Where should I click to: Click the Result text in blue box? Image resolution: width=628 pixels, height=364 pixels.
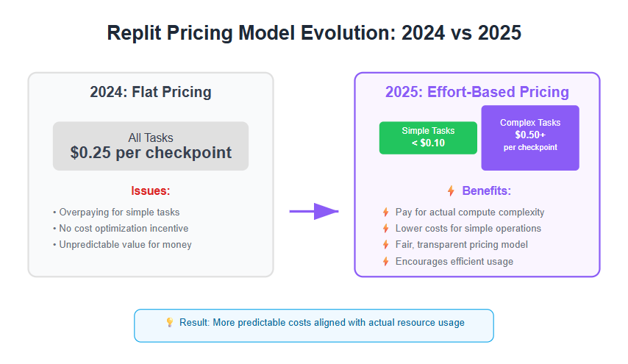point(322,322)
